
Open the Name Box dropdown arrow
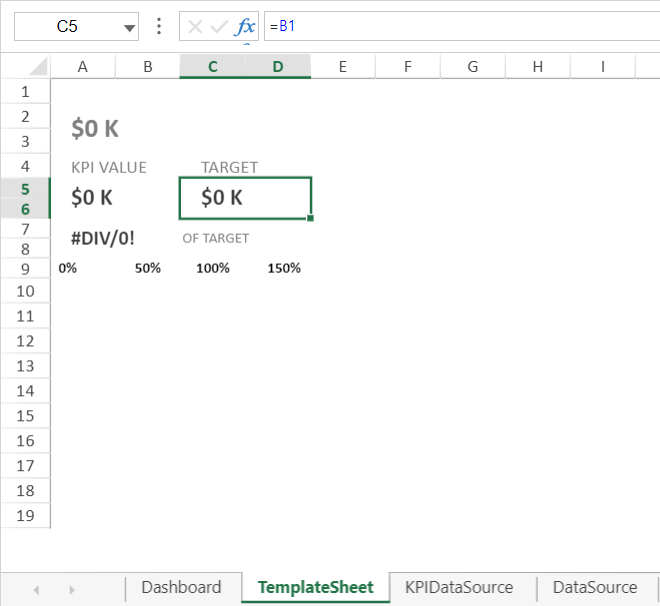[x=129, y=28]
